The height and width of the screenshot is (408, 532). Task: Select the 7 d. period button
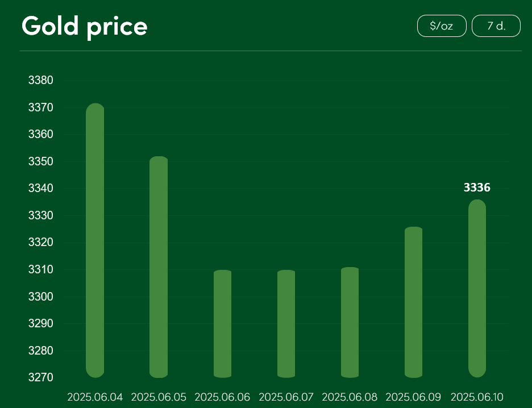pyautogui.click(x=496, y=26)
